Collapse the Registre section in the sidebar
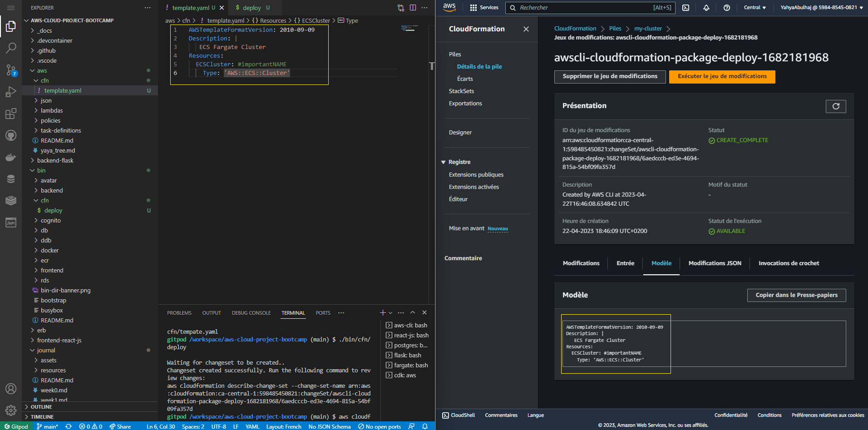 [444, 162]
